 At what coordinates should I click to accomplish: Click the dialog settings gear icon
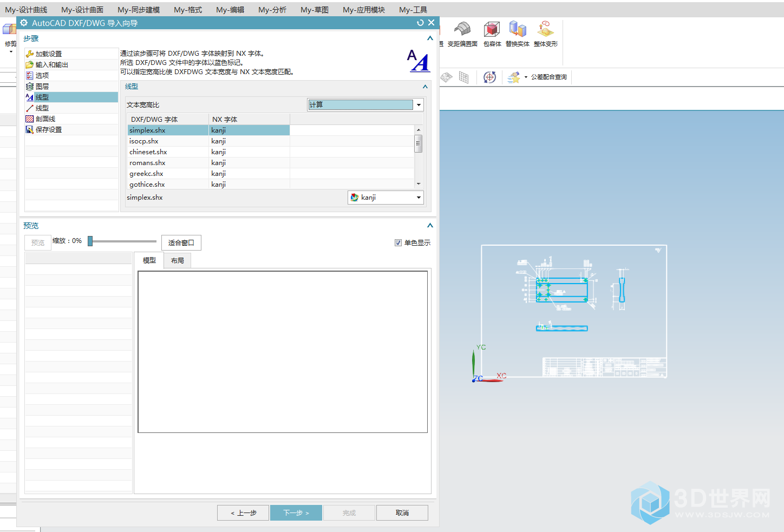pyautogui.click(x=24, y=23)
